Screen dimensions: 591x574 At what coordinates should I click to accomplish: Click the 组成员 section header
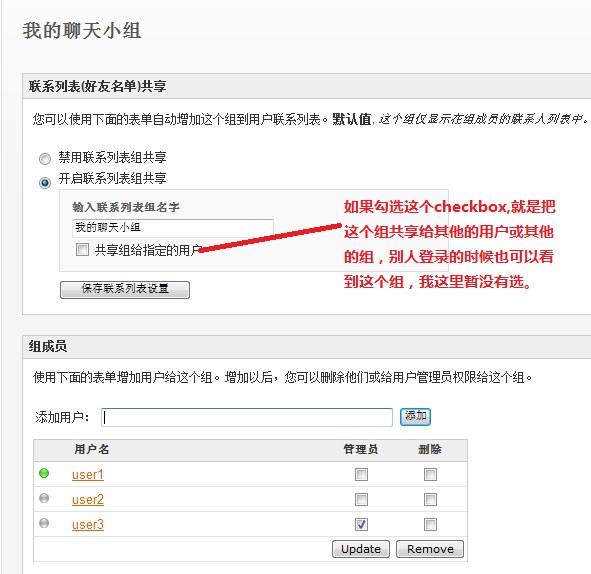point(48,346)
